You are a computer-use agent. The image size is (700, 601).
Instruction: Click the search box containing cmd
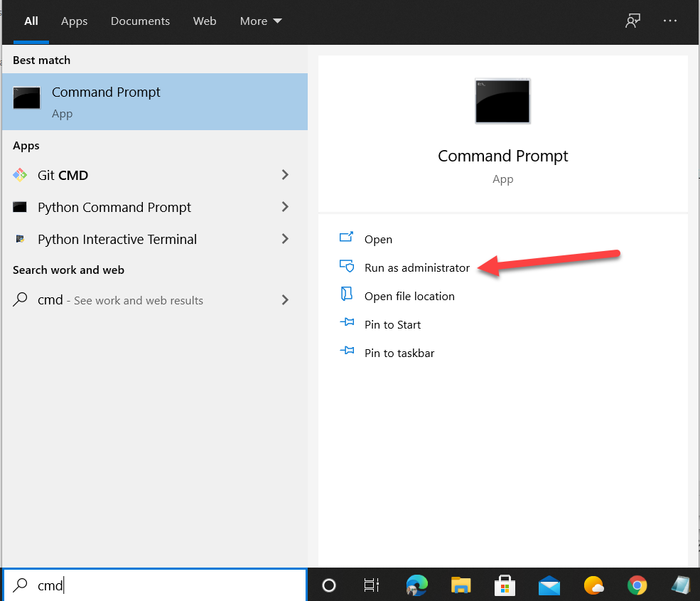pyautogui.click(x=155, y=585)
